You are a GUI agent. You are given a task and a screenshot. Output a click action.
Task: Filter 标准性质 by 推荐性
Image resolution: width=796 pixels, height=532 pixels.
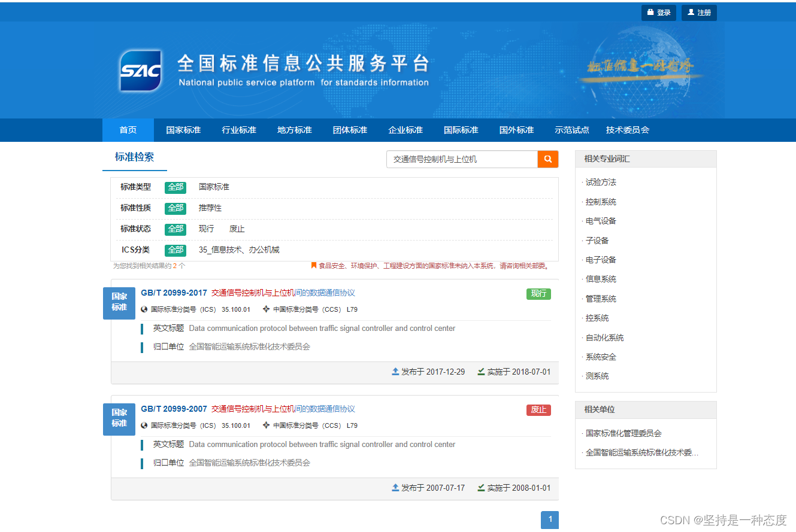(x=210, y=208)
